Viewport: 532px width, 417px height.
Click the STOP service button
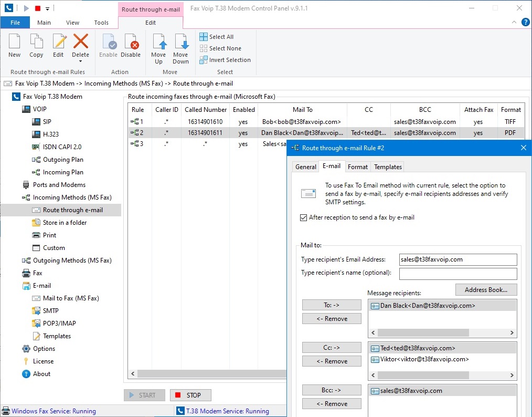pos(190,395)
